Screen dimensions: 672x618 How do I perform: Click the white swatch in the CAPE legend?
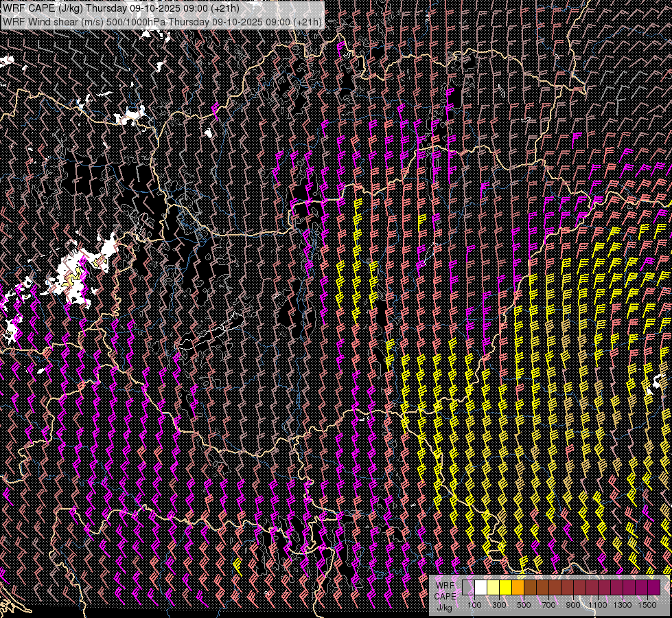tap(480, 588)
